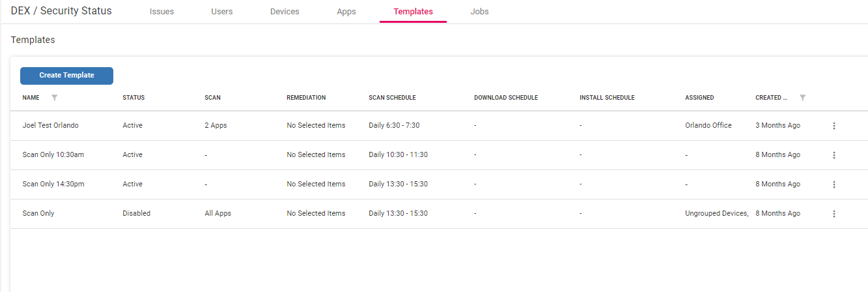Open filter icon next to Name column
This screenshot has height=292, width=868.
coord(55,98)
